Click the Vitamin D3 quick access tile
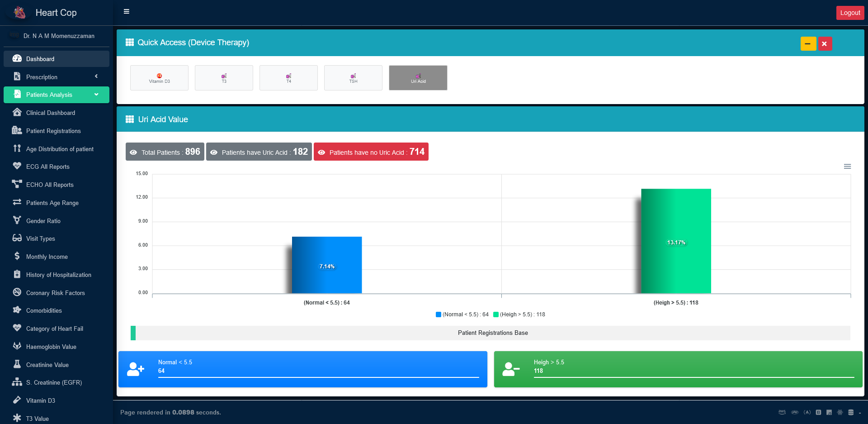Image resolution: width=868 pixels, height=424 pixels. point(159,78)
